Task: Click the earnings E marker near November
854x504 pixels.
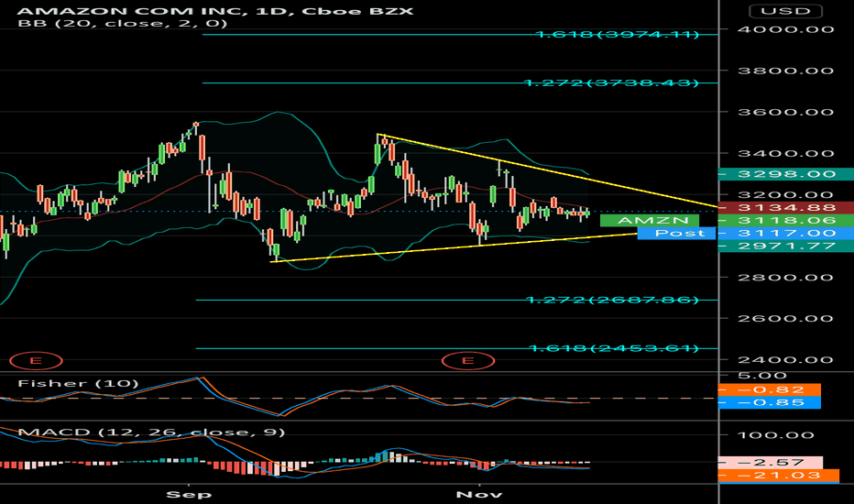Action: 468,361
